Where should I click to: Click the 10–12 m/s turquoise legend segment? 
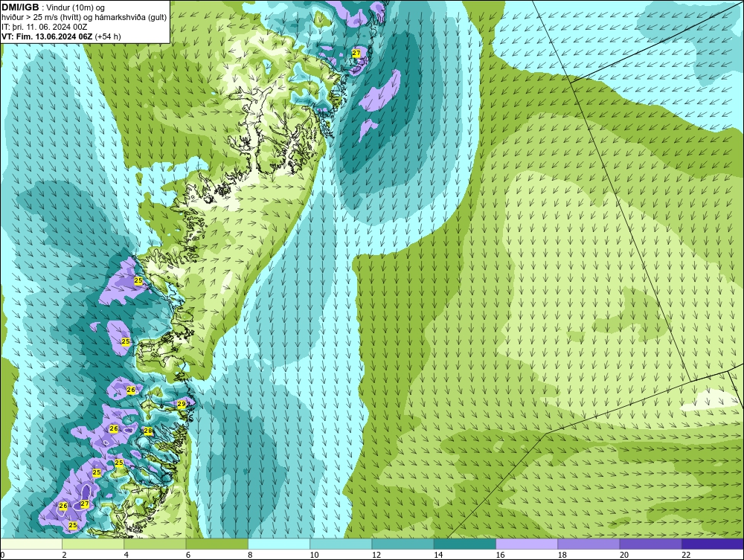coord(341,544)
